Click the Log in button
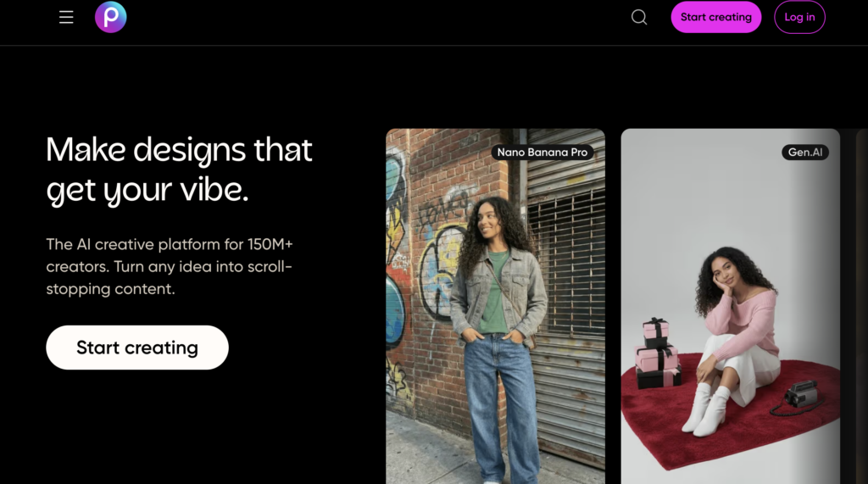Viewport: 868px width, 484px height. tap(799, 17)
